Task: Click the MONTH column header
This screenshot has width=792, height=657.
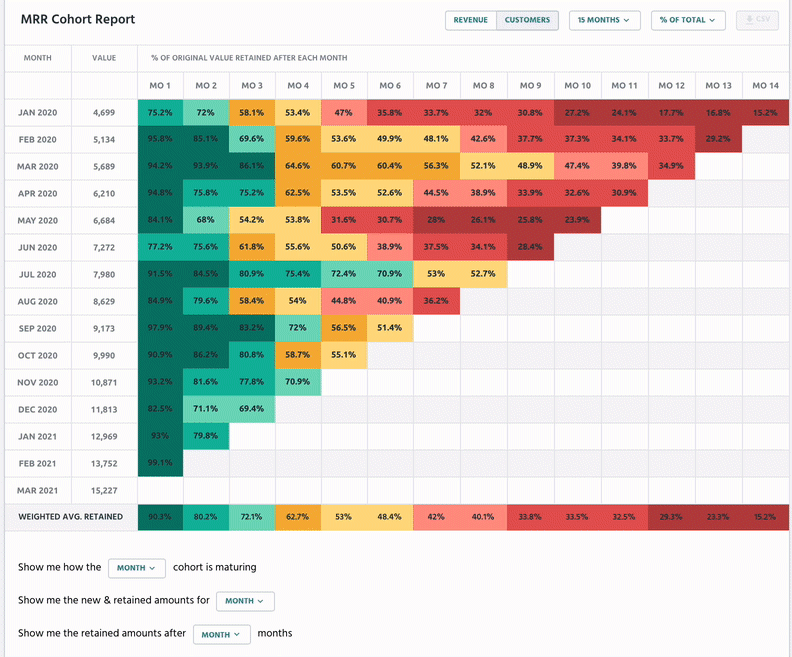Action: pyautogui.click(x=38, y=58)
